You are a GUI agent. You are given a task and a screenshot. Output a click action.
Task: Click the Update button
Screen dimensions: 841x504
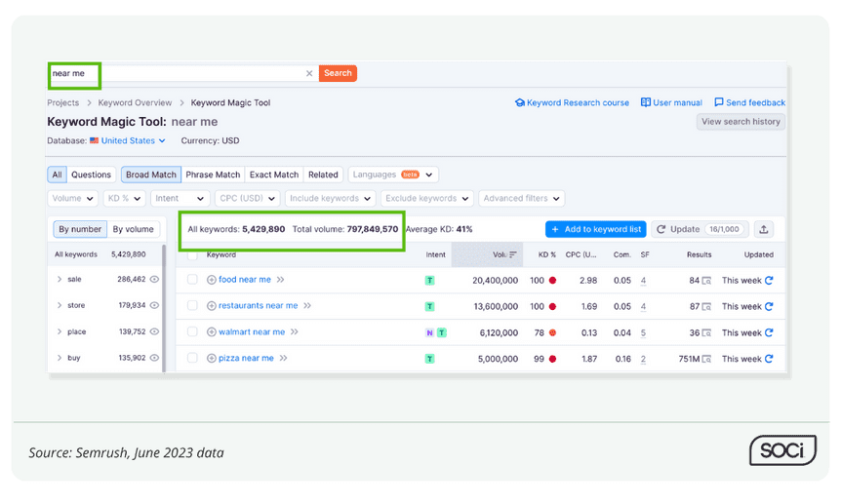point(700,229)
